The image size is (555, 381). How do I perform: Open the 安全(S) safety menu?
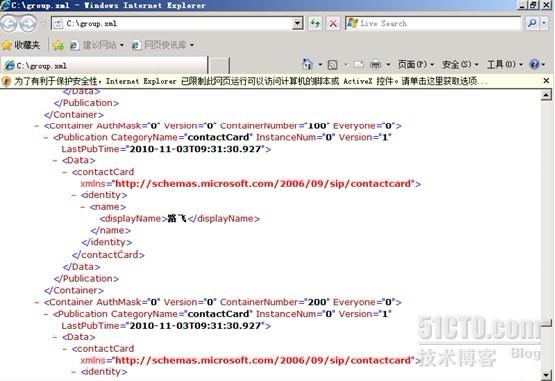click(460, 64)
